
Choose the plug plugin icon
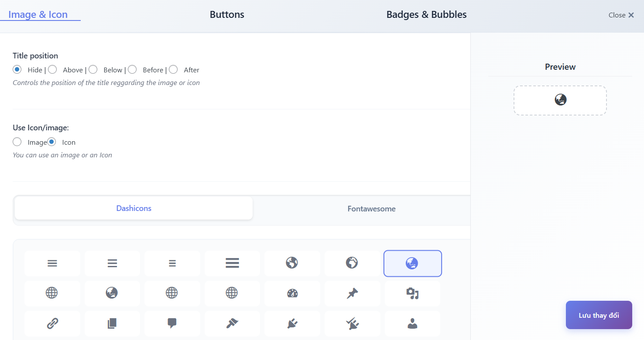(292, 324)
